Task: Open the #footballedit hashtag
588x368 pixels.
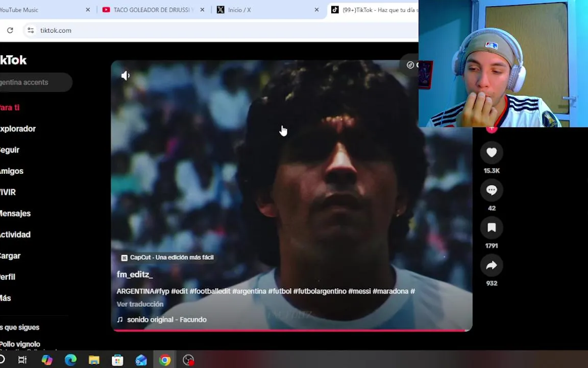Action: point(210,291)
